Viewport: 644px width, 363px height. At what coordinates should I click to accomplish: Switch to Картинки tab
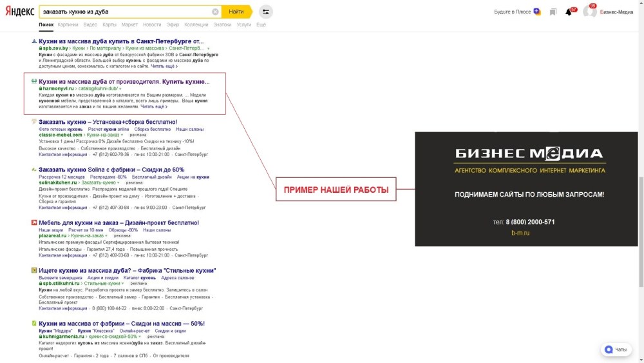pos(68,25)
